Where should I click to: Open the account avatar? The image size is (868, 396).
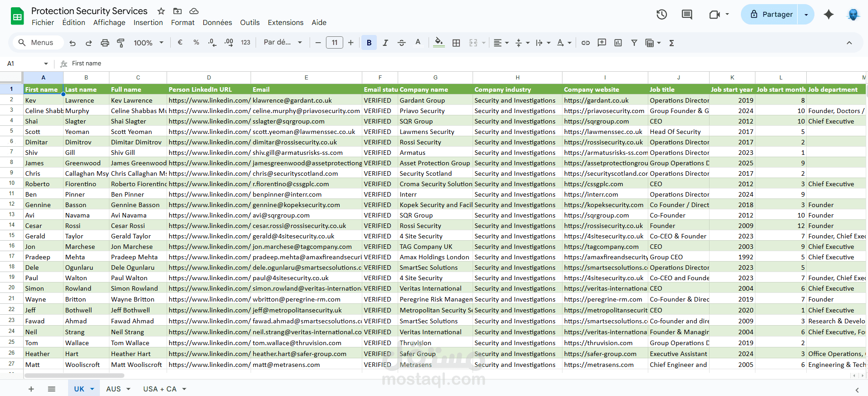853,15
